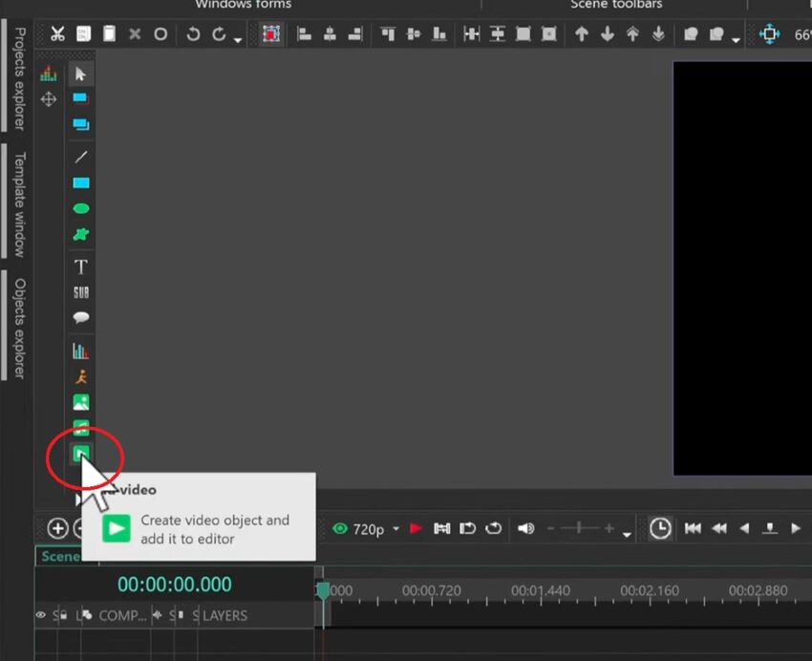Select the ellipse shape tool
This screenshot has width=812, height=661.
pos(81,208)
